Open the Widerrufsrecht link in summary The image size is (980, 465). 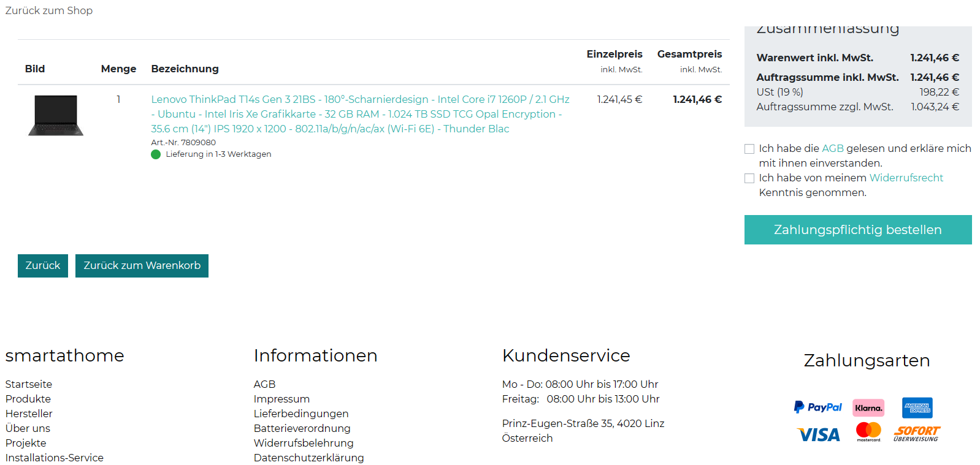click(906, 178)
